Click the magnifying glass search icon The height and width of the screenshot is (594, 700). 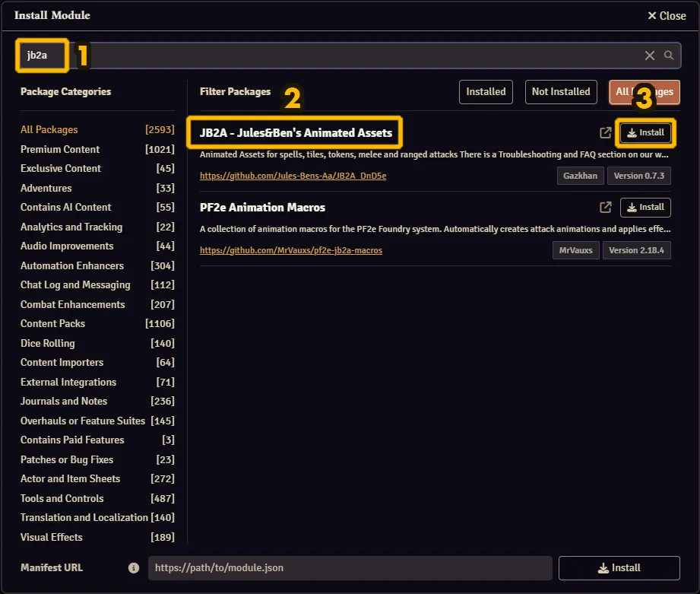[x=669, y=56]
